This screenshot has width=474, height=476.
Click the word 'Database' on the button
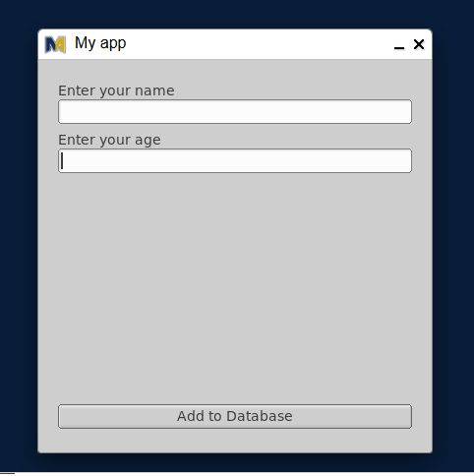pyautogui.click(x=259, y=416)
